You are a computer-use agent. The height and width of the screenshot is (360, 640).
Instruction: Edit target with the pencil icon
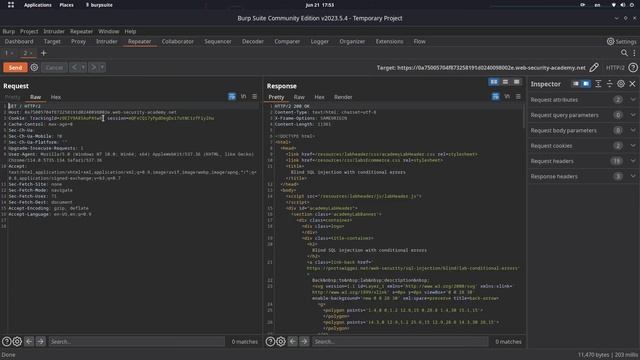point(594,67)
